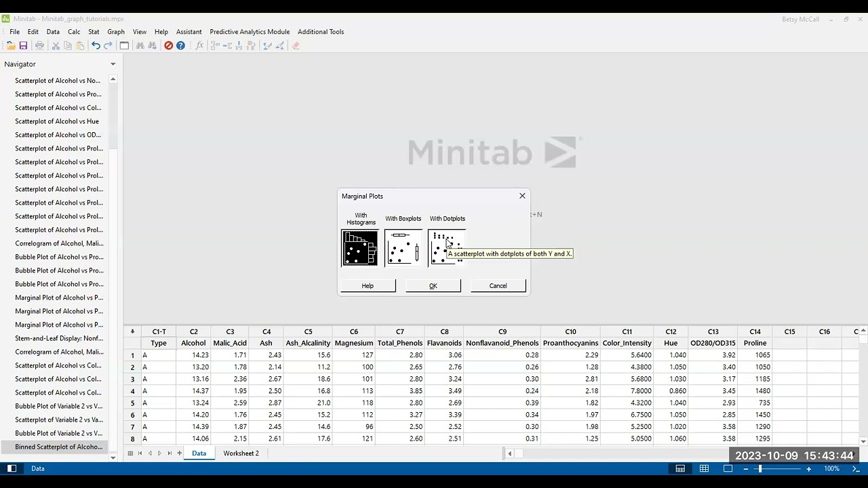Adjust the zoom slider in the status bar
Screen dimensions: 868x488
tap(760, 468)
